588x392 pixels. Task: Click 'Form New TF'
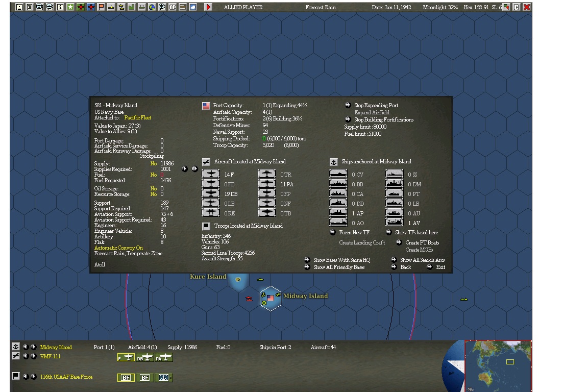click(x=354, y=233)
